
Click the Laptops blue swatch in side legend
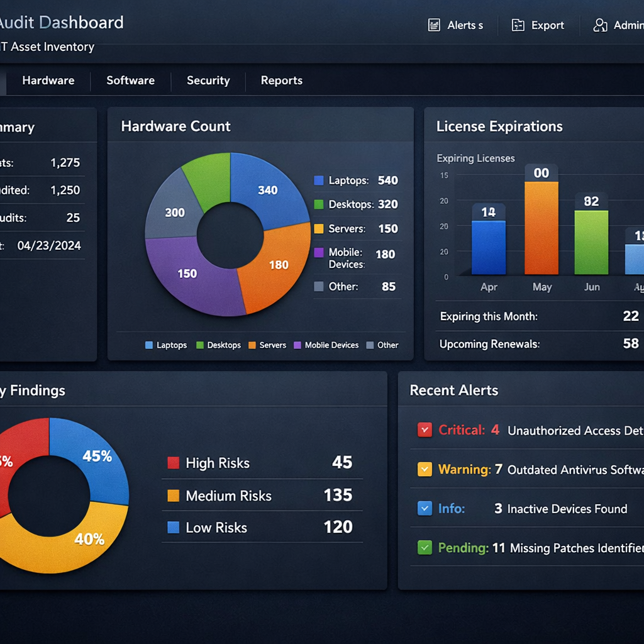(x=319, y=180)
